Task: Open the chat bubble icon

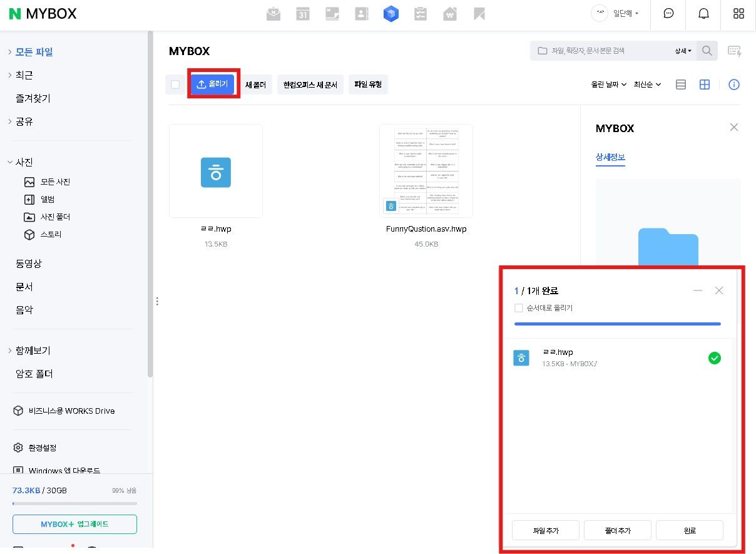Action: tap(668, 14)
